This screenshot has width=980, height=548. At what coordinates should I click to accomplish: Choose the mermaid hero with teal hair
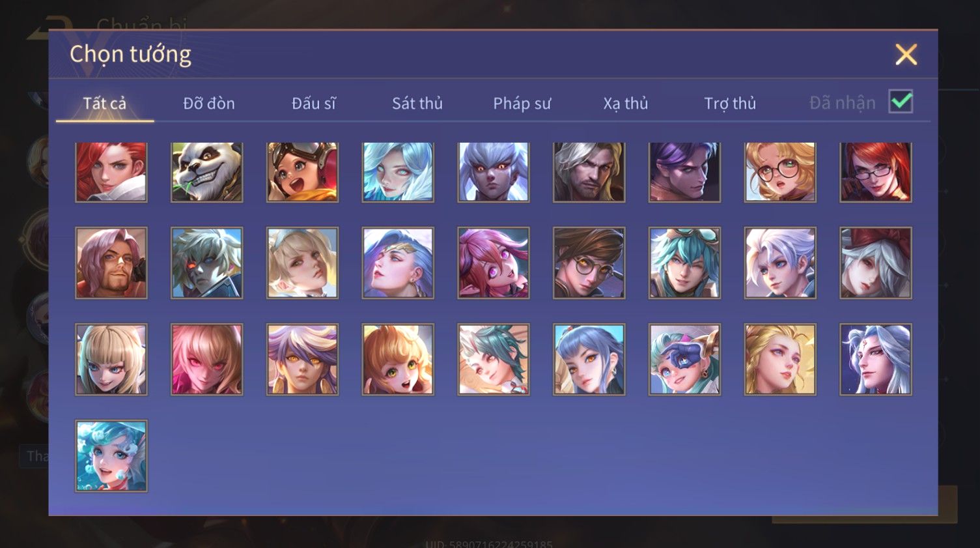[111, 456]
